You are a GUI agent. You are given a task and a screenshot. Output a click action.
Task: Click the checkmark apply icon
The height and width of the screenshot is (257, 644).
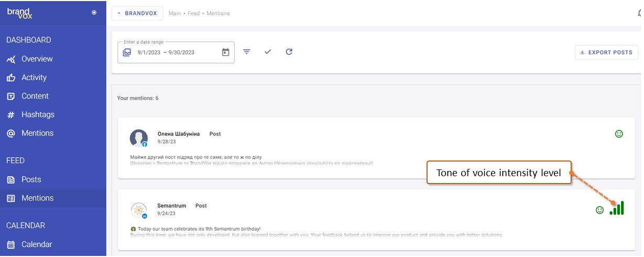268,52
